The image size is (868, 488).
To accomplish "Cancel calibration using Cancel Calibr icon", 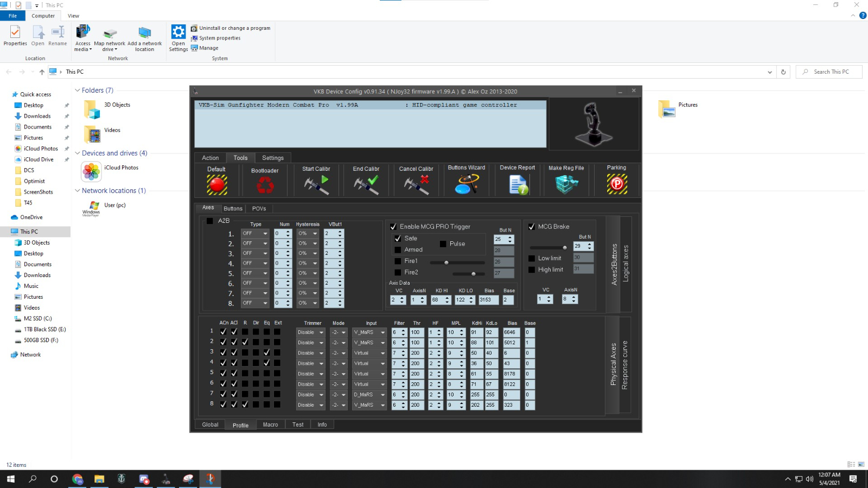I will (x=416, y=185).
